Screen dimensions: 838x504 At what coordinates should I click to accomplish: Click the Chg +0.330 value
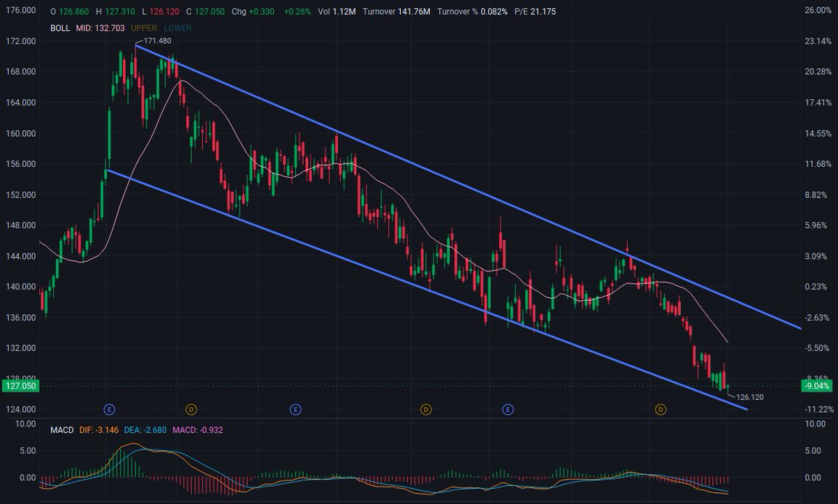click(x=254, y=12)
